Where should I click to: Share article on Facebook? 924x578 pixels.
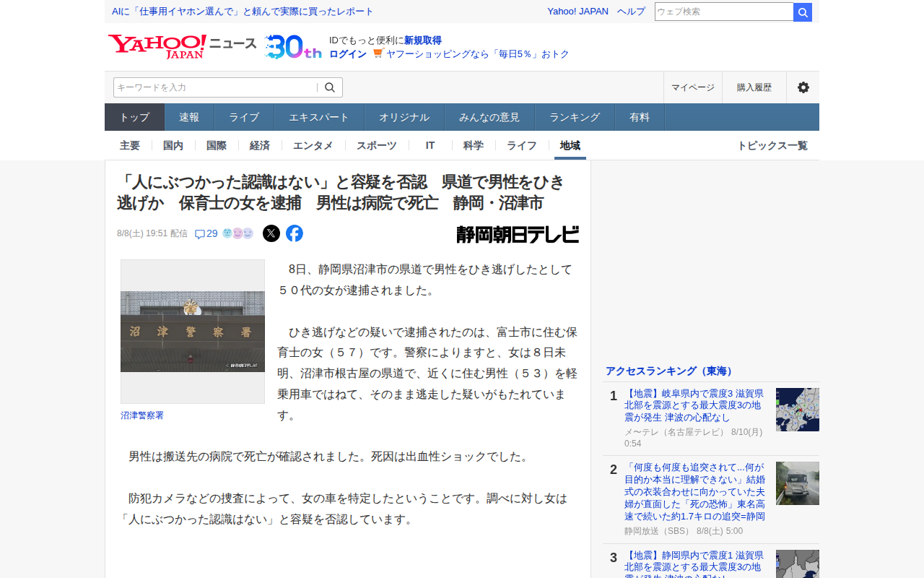coord(295,233)
